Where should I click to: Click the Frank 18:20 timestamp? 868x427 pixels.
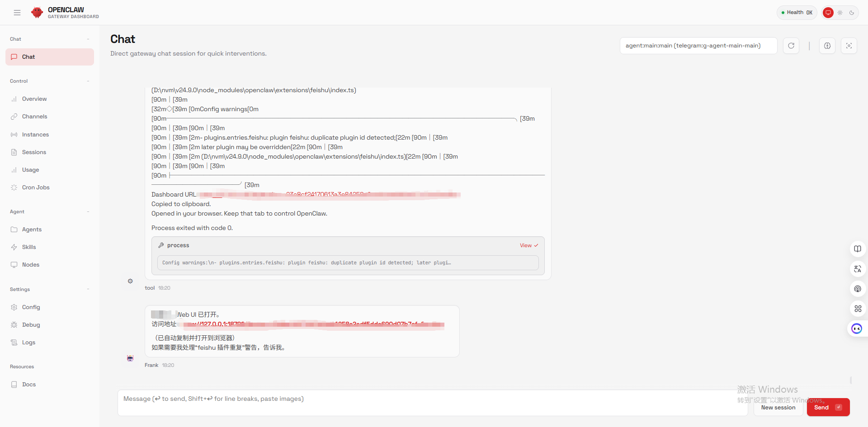(168, 365)
